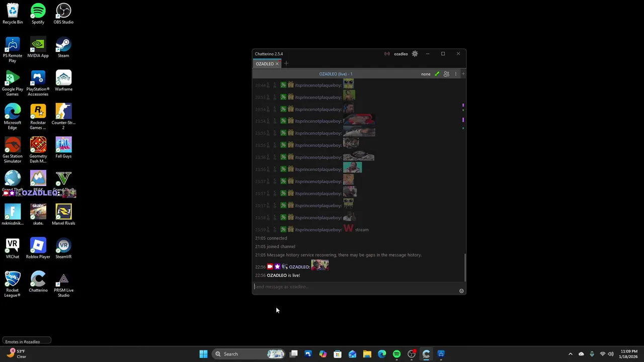The image size is (644, 362).
Task: Open Chatterino settings gear
Action: pyautogui.click(x=415, y=54)
